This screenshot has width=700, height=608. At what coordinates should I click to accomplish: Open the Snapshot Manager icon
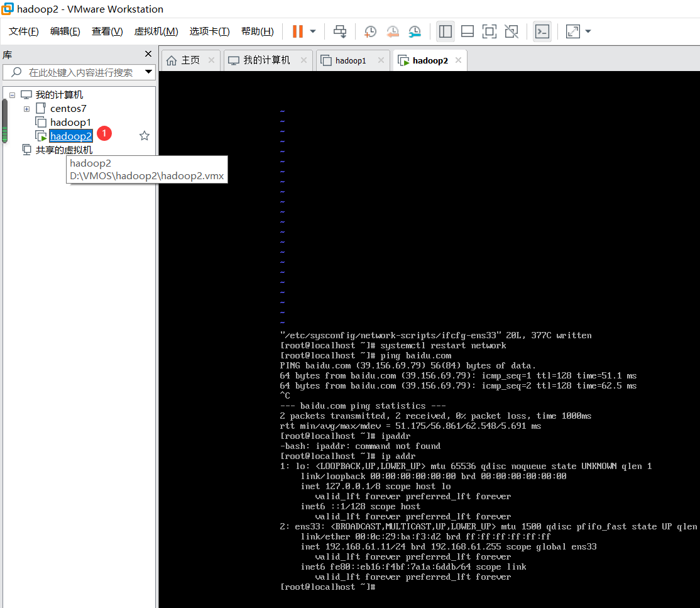point(415,31)
